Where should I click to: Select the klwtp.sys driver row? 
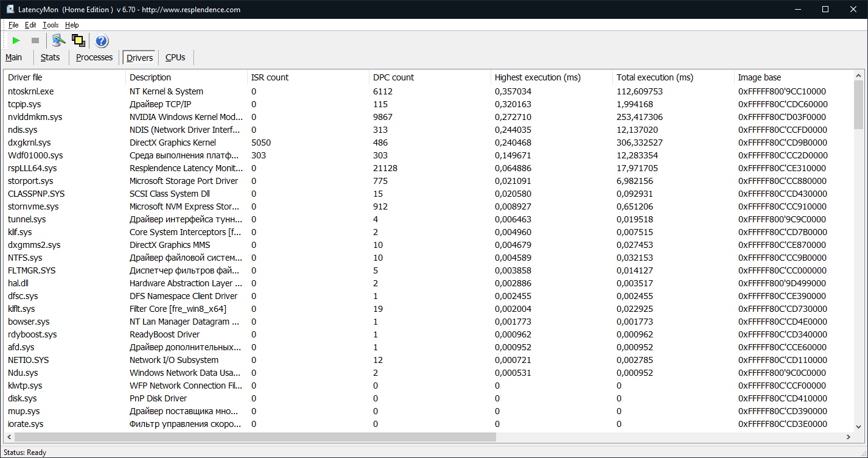[429, 386]
